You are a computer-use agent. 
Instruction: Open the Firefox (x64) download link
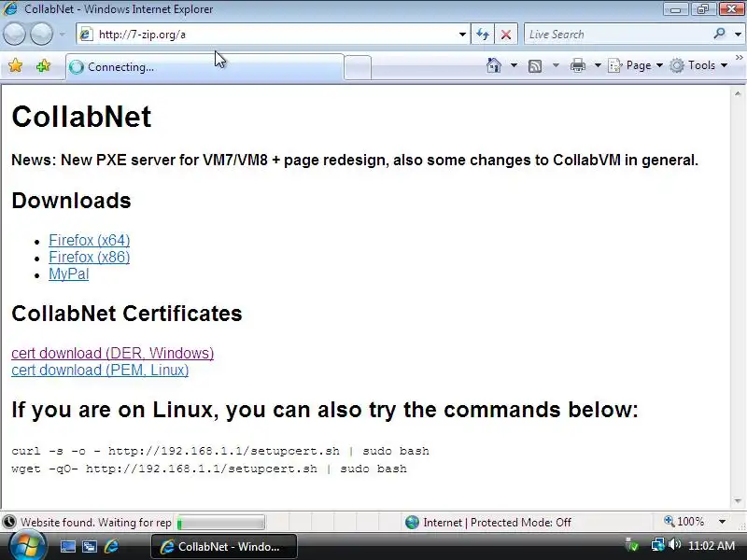click(89, 240)
